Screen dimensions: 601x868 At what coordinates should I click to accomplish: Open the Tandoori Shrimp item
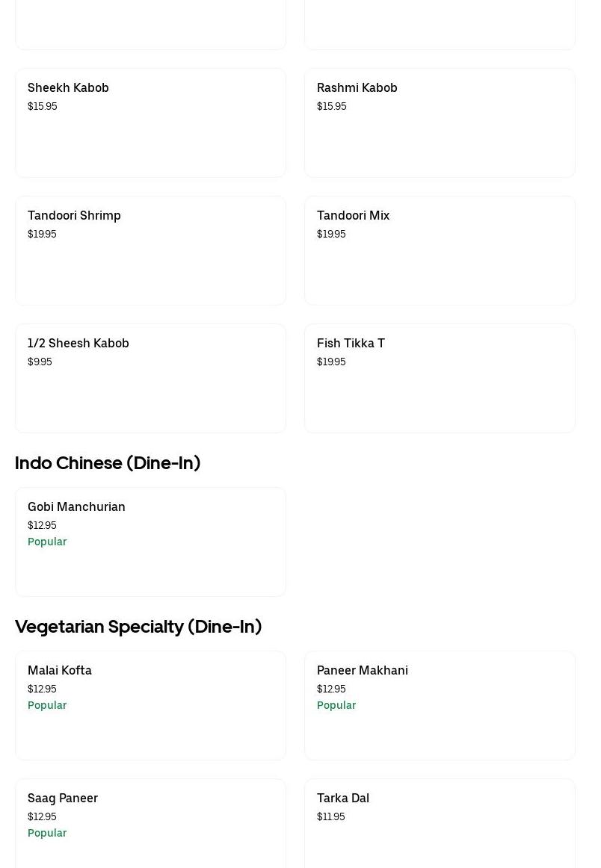(150, 251)
